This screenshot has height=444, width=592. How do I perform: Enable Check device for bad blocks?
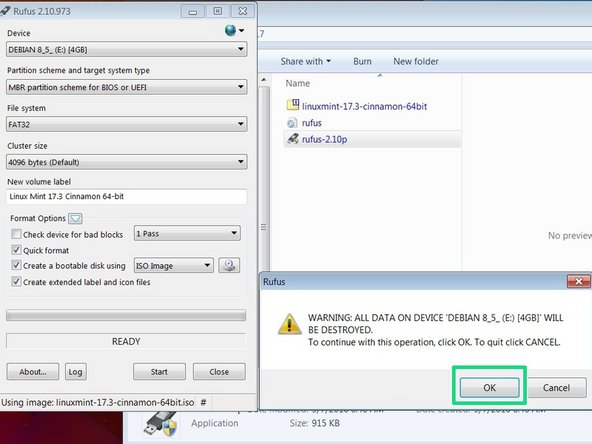[16, 234]
